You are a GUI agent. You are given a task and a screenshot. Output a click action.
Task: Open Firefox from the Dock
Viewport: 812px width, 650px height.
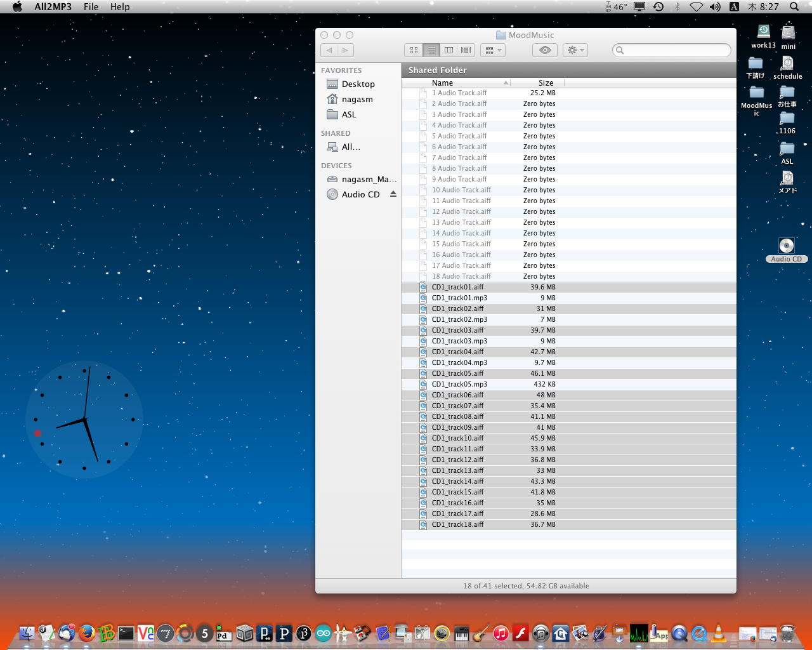tap(87, 633)
